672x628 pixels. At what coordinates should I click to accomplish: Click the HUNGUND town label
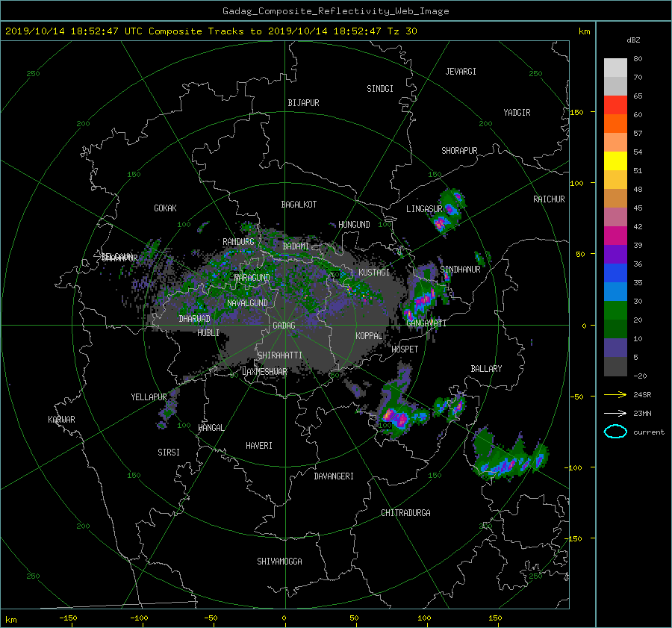(354, 225)
